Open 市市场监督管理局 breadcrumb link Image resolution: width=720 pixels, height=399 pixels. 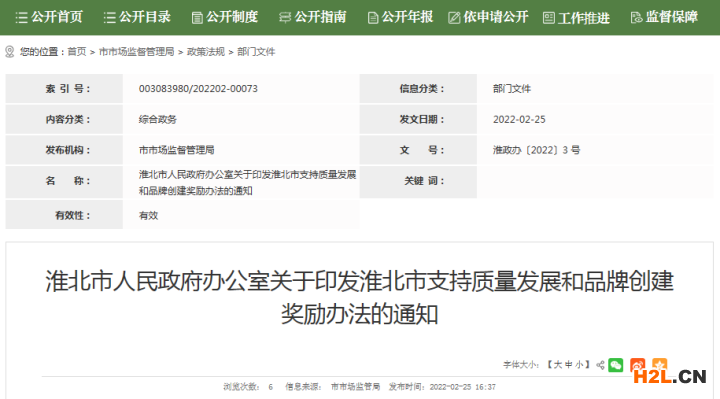tap(136, 52)
